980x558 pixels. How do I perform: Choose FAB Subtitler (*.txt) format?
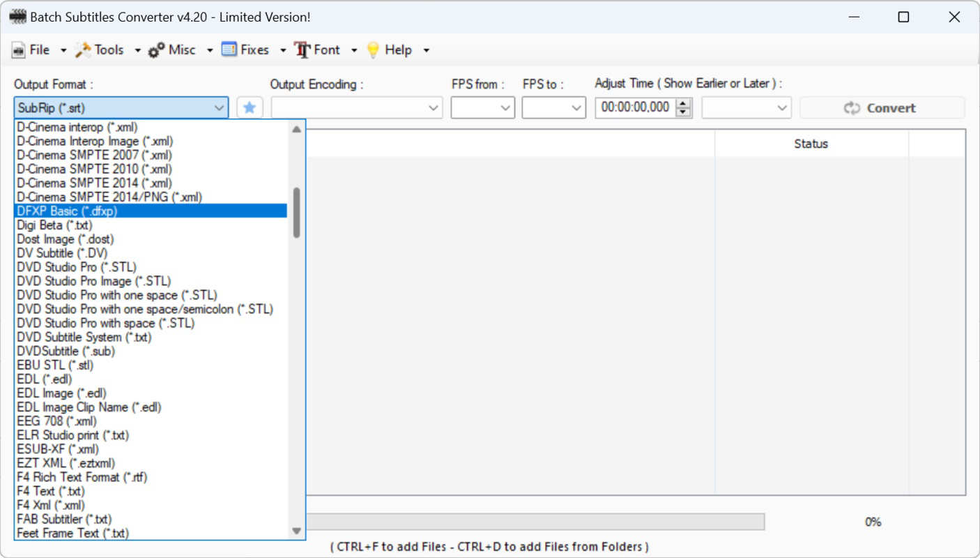click(151, 519)
